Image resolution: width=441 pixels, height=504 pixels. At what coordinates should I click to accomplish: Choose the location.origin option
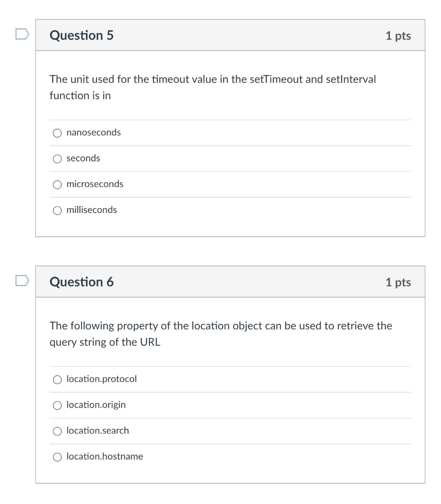[57, 405]
